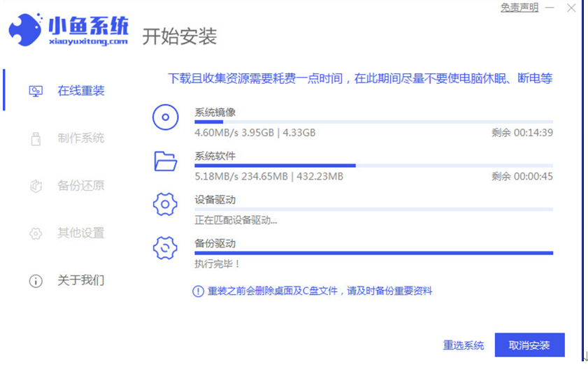Switch to the 制作系统 section

[80, 138]
